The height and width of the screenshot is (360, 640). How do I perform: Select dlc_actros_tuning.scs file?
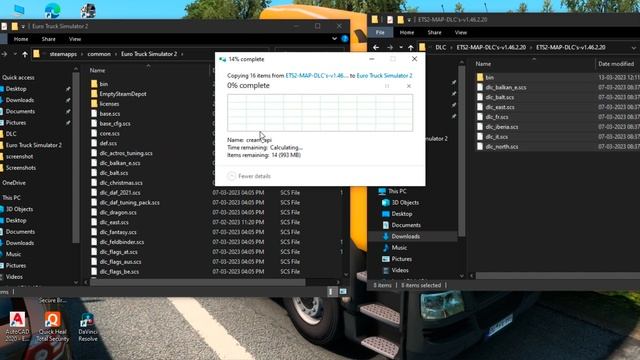[x=126, y=153]
